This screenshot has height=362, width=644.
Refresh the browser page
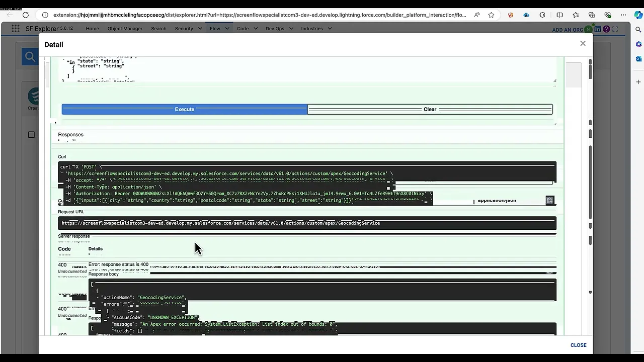coord(26,15)
